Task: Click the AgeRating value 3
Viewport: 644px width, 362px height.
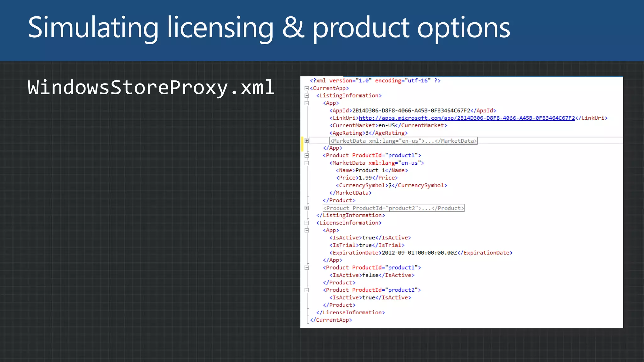Action: click(367, 133)
